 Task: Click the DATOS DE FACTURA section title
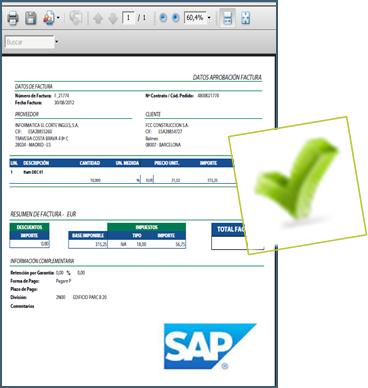34,86
